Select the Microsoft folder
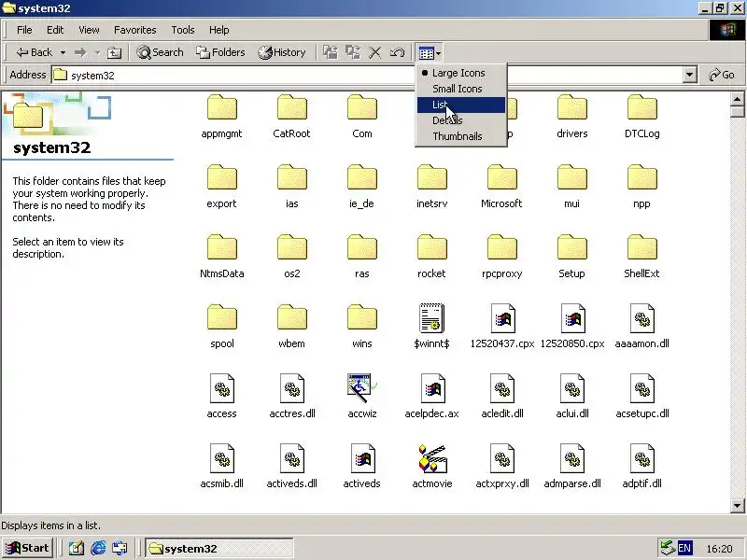Viewport: 747px width, 560px height. point(501,187)
